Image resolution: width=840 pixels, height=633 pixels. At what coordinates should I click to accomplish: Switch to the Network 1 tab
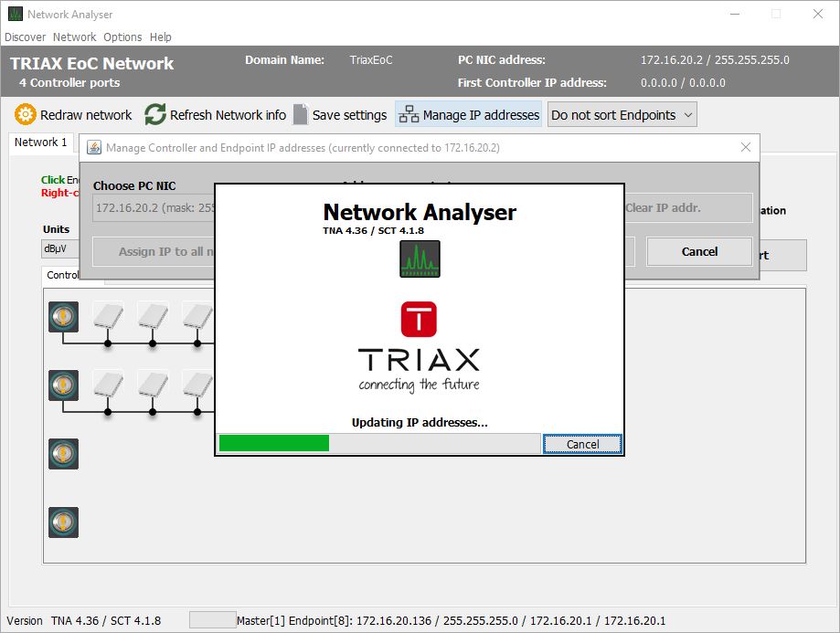[x=41, y=142]
